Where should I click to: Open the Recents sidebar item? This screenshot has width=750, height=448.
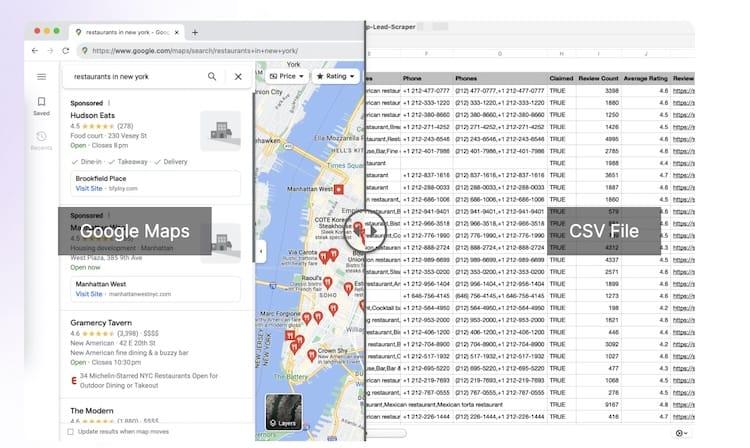tap(42, 141)
